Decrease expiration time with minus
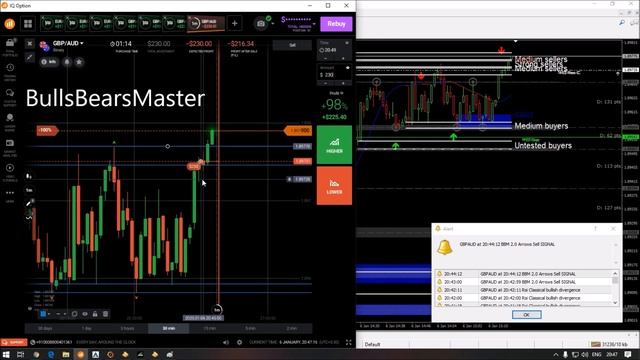Screen dimensions: 640x360 (326, 58)
